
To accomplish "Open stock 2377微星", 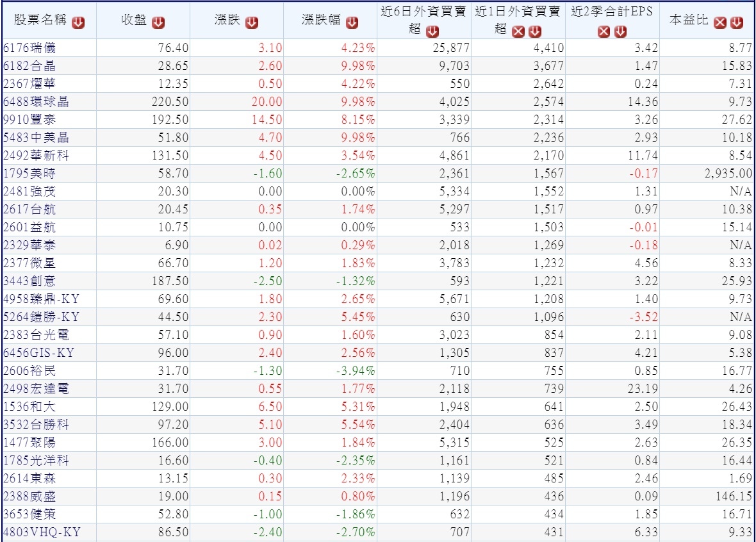I will (x=29, y=263).
